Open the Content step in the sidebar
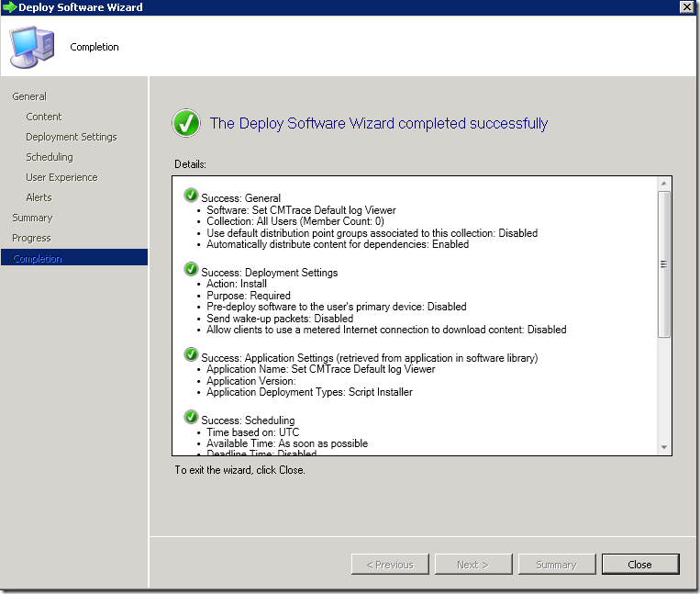Viewport: 700px width, 594px height. point(44,117)
